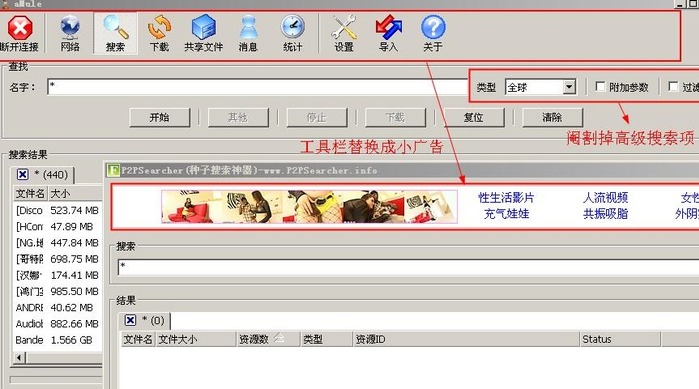Select the 搜索 magnifier toolbar icon
The image size is (699, 389).
pyautogui.click(x=115, y=27)
